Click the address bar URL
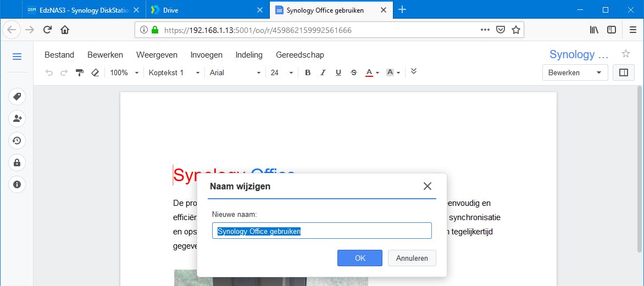Screen dimensions: 644x286 click(x=258, y=30)
